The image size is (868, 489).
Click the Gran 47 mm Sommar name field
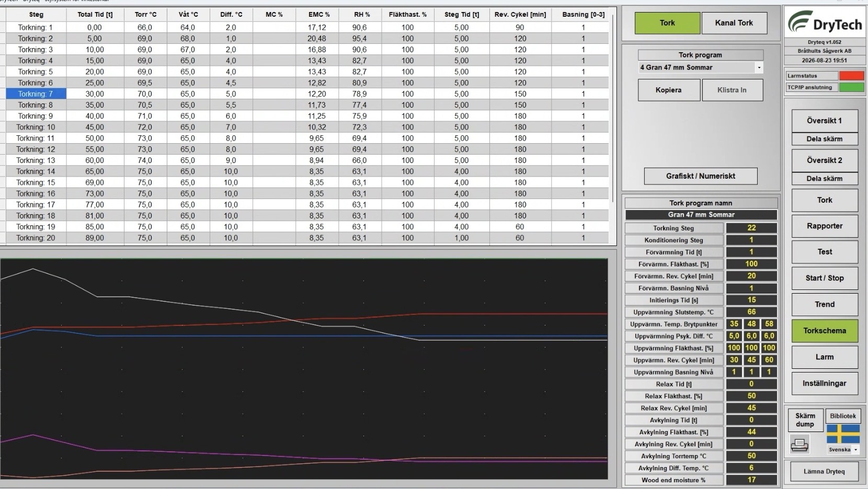(x=701, y=215)
